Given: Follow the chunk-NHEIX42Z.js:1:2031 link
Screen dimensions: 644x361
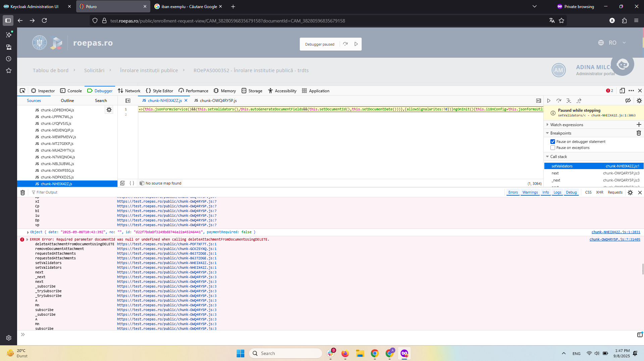Looking at the screenshot, I should 616,232.
